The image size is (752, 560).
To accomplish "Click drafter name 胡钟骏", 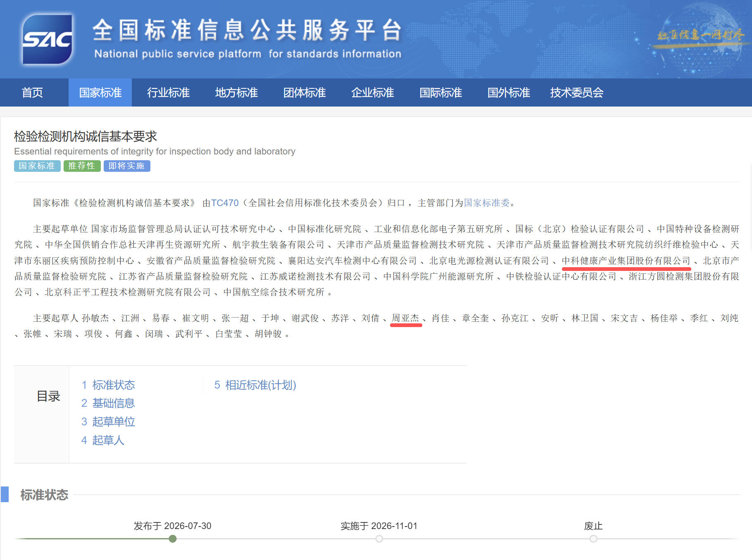I will [x=268, y=334].
